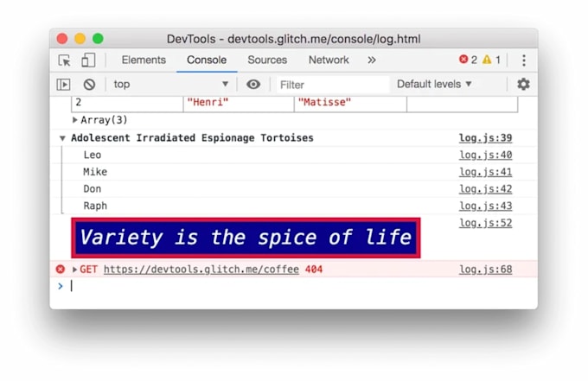
Task: Open the Sources tab
Action: pos(267,60)
